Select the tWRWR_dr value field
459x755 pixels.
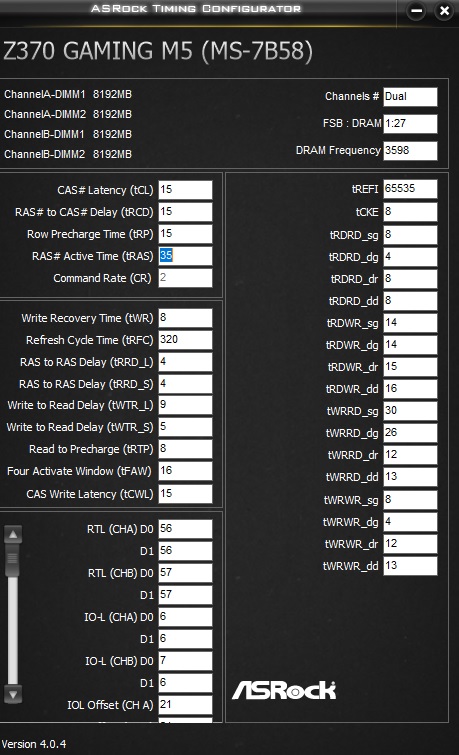point(410,544)
